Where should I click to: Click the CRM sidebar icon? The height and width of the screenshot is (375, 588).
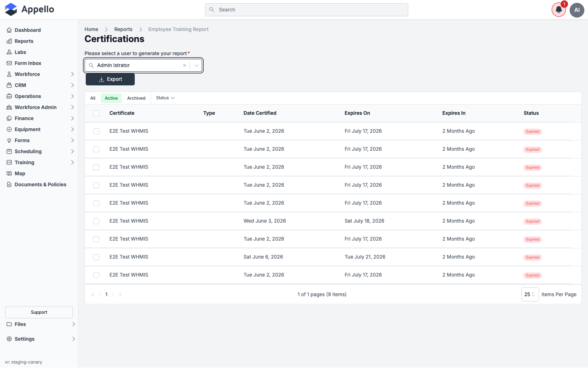tap(9, 85)
